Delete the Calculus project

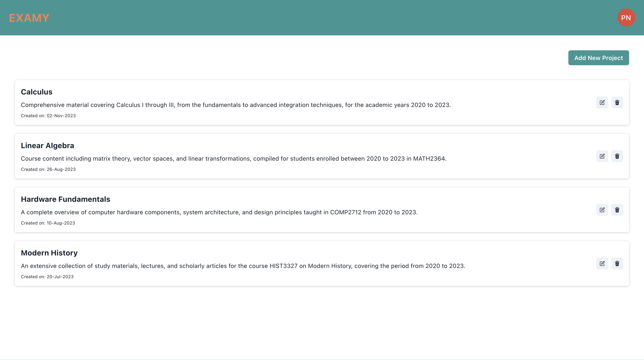pos(617,102)
